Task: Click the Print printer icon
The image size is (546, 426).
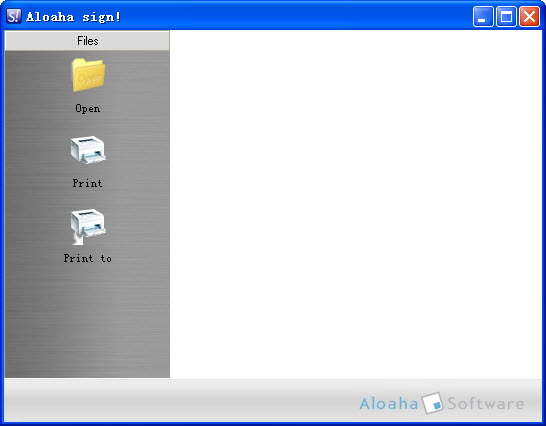Action: [x=88, y=150]
